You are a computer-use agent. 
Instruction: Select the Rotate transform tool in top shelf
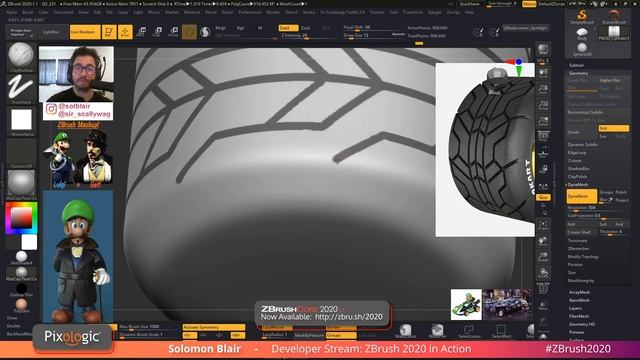point(173,32)
